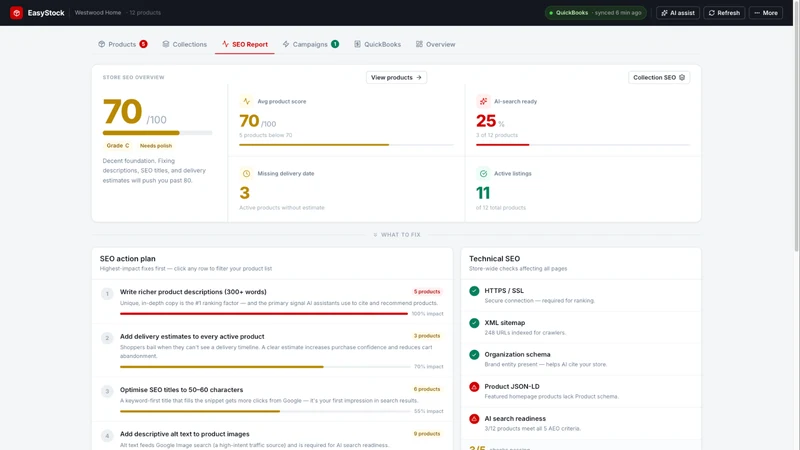Click the XML sitemap green check icon

pyautogui.click(x=474, y=323)
